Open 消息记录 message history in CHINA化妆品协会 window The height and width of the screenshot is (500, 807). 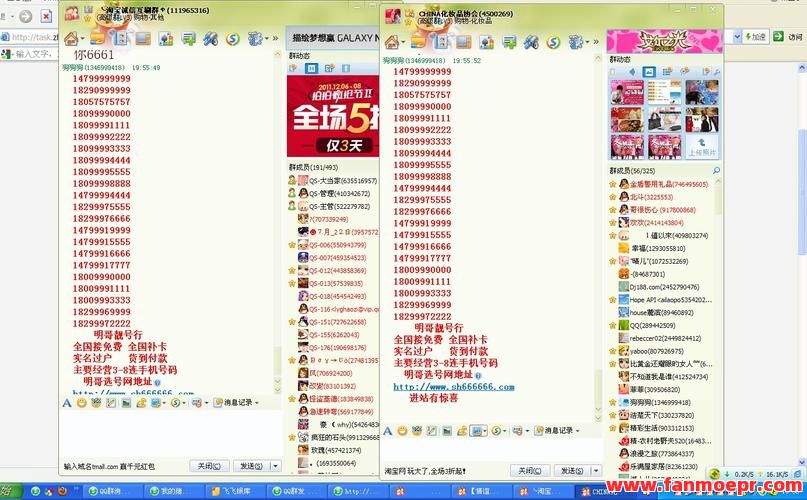click(555, 430)
